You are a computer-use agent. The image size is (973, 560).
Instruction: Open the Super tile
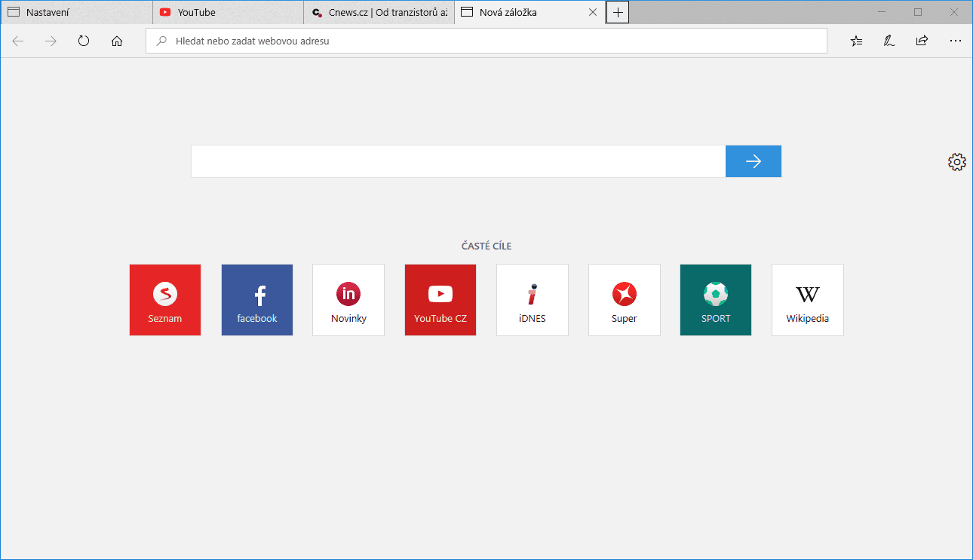(625, 300)
